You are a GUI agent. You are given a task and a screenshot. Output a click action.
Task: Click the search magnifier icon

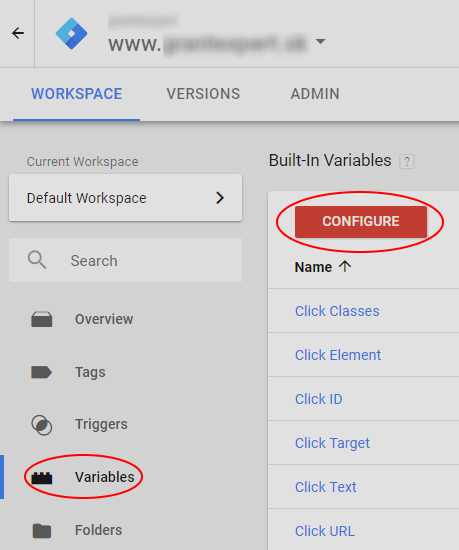37,260
